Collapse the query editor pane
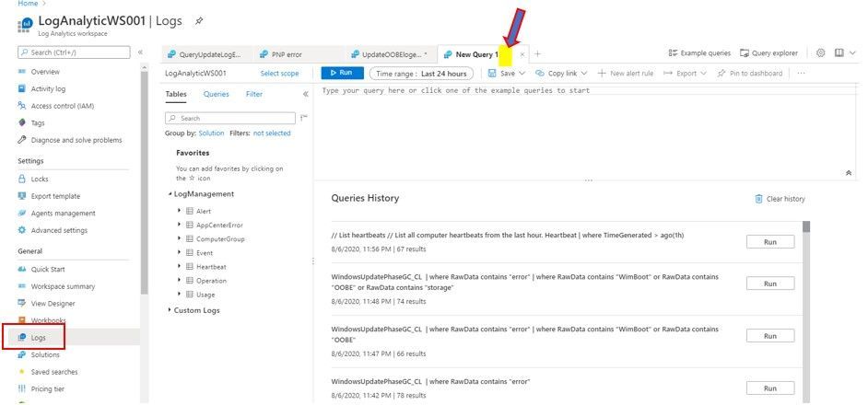The height and width of the screenshot is (405, 868). click(x=849, y=173)
